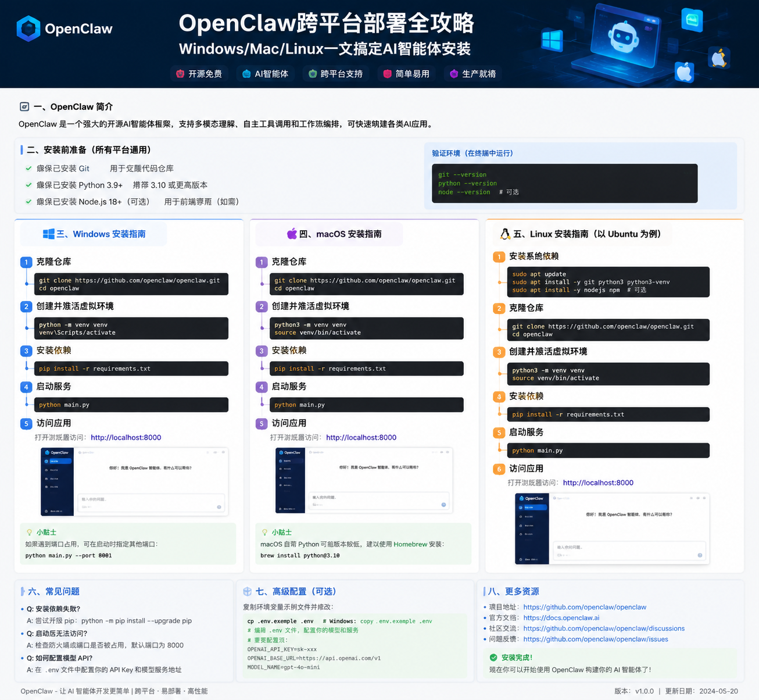Image resolution: width=759 pixels, height=700 pixels.
Task: Click the OpenClaw hexagon logo in the header
Action: click(28, 28)
